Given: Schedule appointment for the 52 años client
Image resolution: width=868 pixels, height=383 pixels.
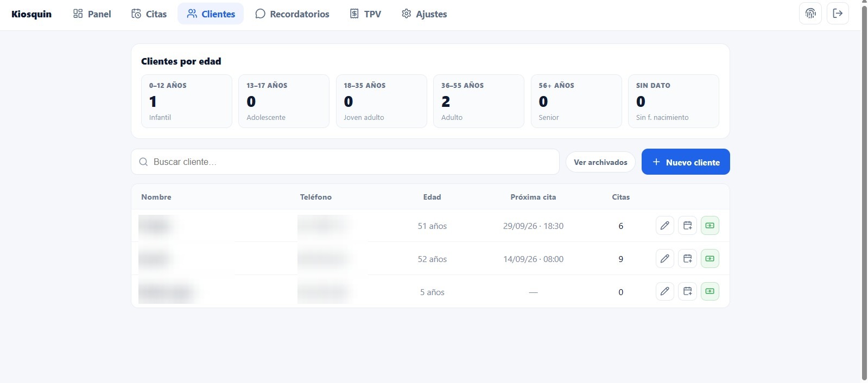Looking at the screenshot, I should click(x=687, y=259).
